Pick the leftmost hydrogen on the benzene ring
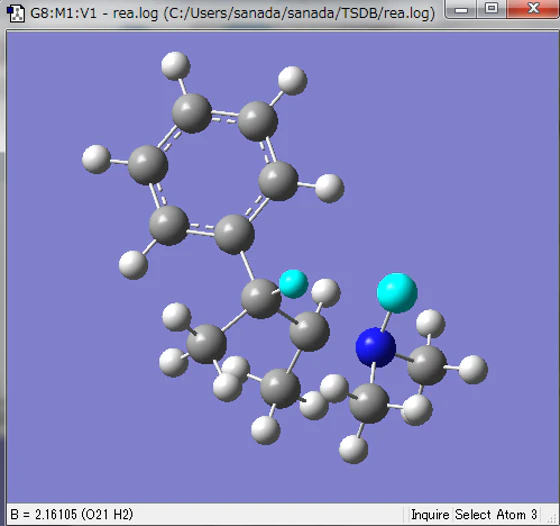Screen dimensions: 560x526 pyautogui.click(x=96, y=159)
